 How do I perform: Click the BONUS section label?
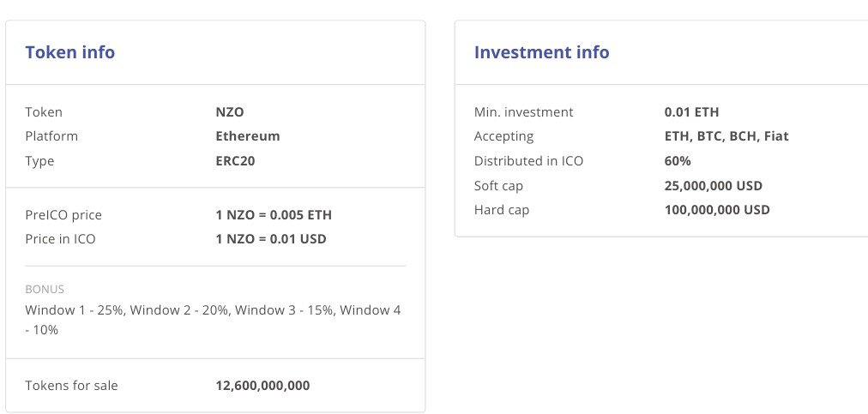pos(45,289)
